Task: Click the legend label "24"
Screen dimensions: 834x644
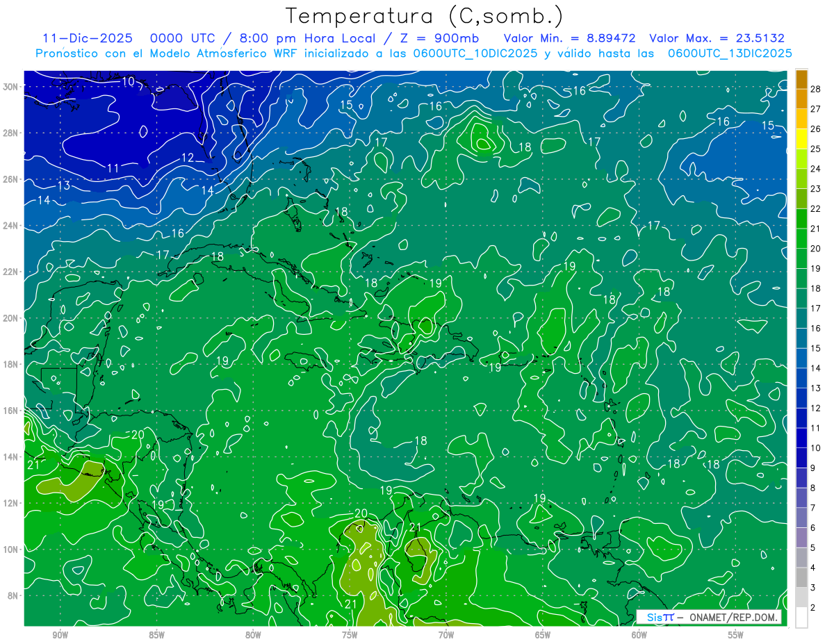Action: coord(816,169)
